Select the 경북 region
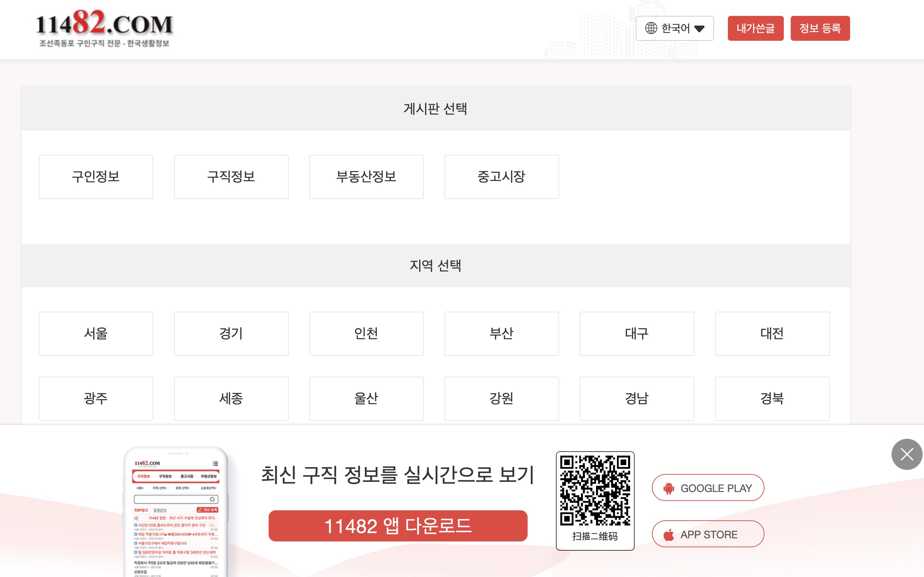 [x=772, y=398]
